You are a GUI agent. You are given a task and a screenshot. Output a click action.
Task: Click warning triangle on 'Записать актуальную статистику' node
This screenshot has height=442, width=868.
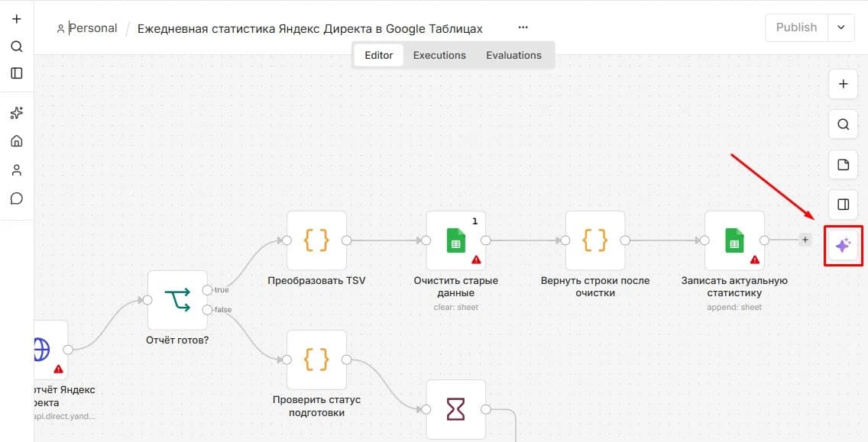[754, 260]
